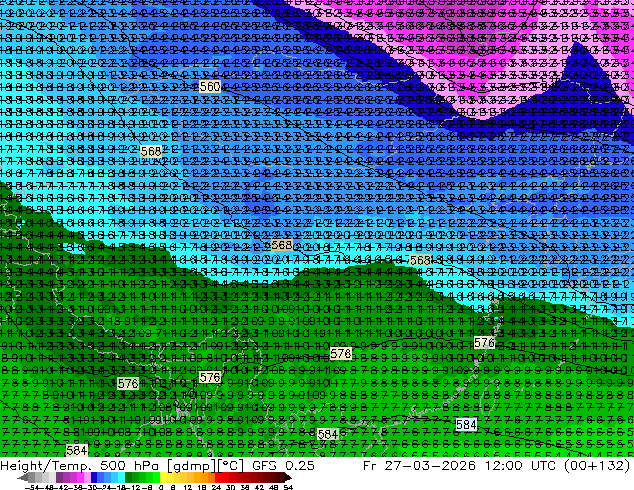Click the '(00+132)' forecast hour text
The width and height of the screenshot is (634, 490).
tap(598, 466)
